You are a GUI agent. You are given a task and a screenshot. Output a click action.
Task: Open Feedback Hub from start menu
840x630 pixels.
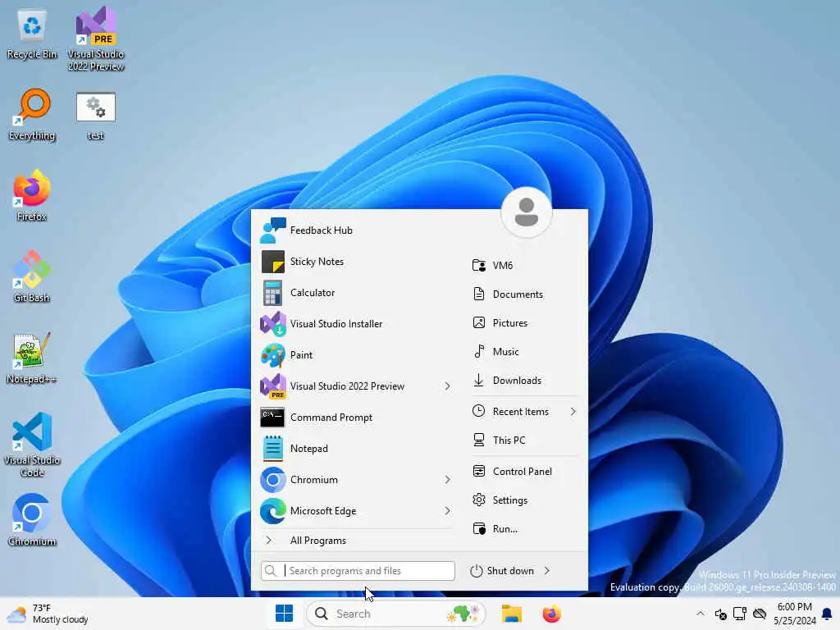pyautogui.click(x=356, y=231)
